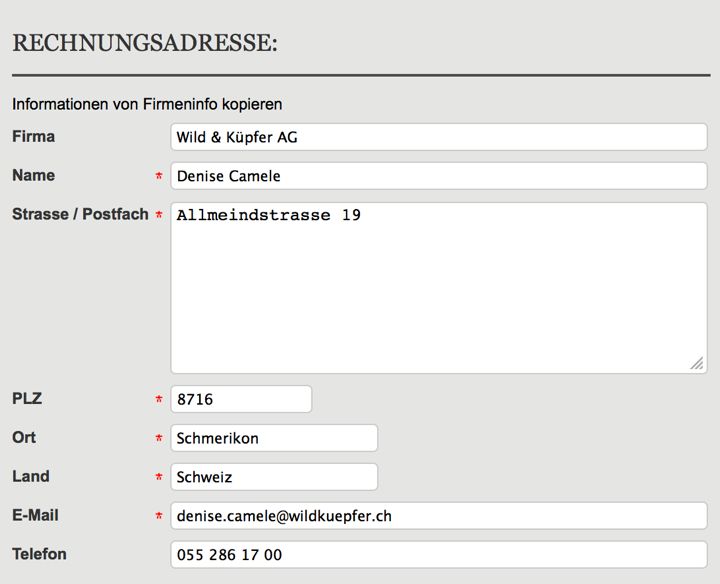Image resolution: width=720 pixels, height=584 pixels.
Task: Click the 'Land' field label
Action: [30, 476]
